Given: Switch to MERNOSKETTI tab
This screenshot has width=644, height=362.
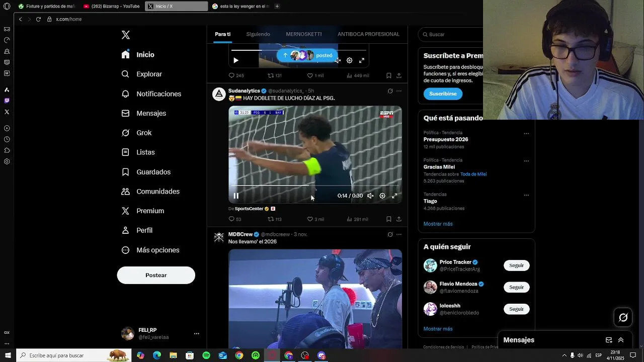Looking at the screenshot, I should (303, 34).
